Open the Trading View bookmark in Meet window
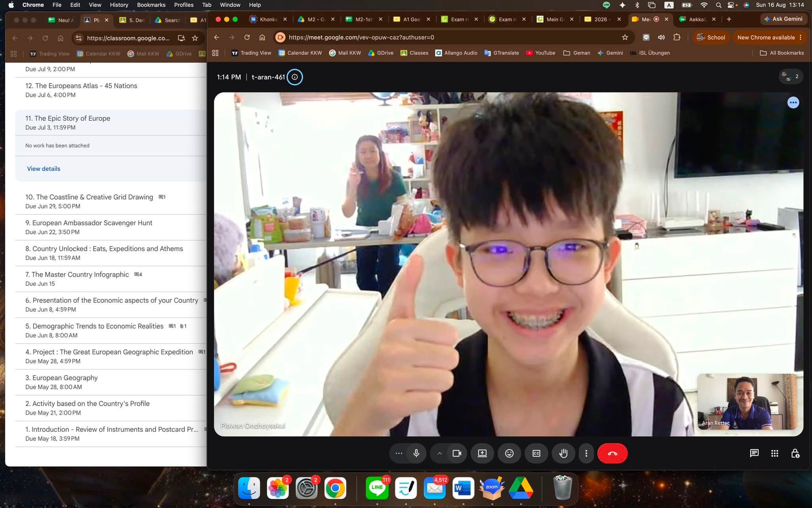This screenshot has width=812, height=508. tap(251, 53)
